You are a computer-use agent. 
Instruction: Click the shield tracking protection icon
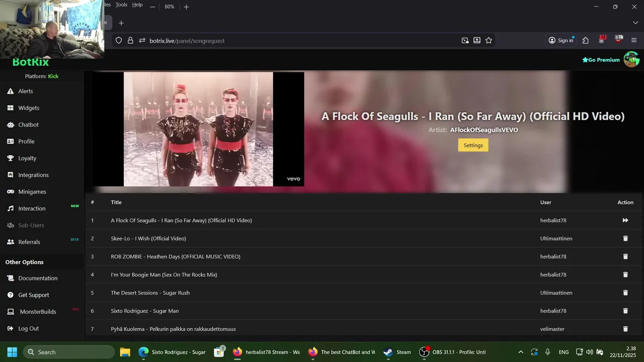point(119,41)
